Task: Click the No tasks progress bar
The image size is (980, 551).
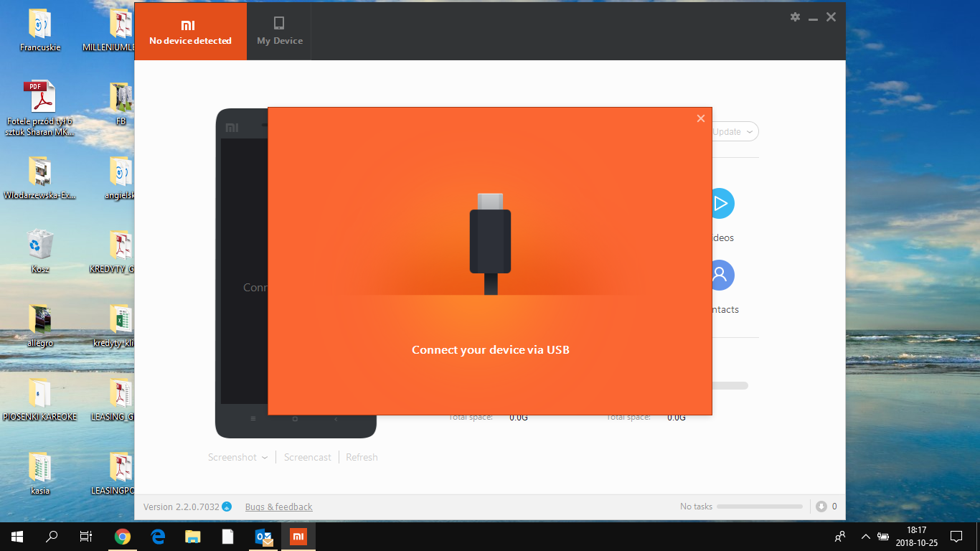Action: pos(759,507)
